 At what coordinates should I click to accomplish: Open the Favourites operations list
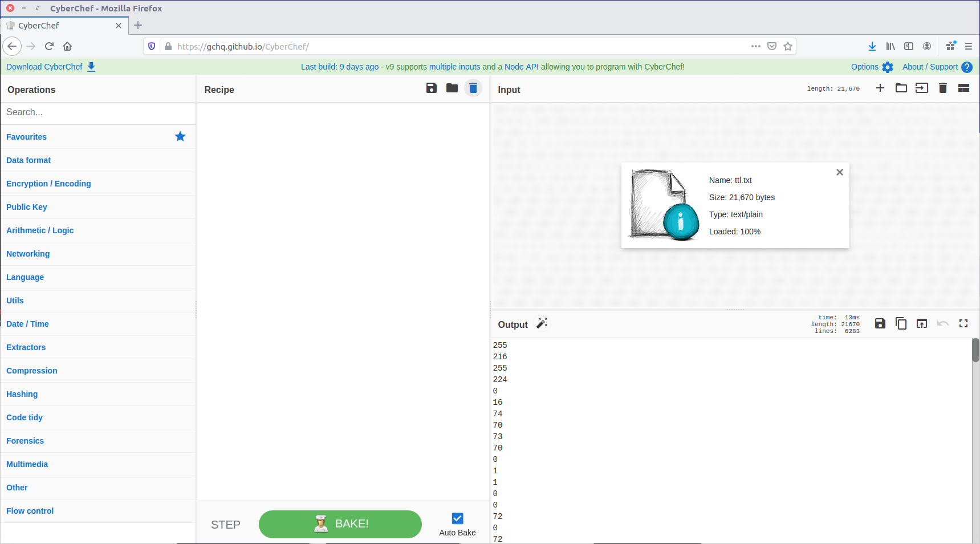point(26,137)
